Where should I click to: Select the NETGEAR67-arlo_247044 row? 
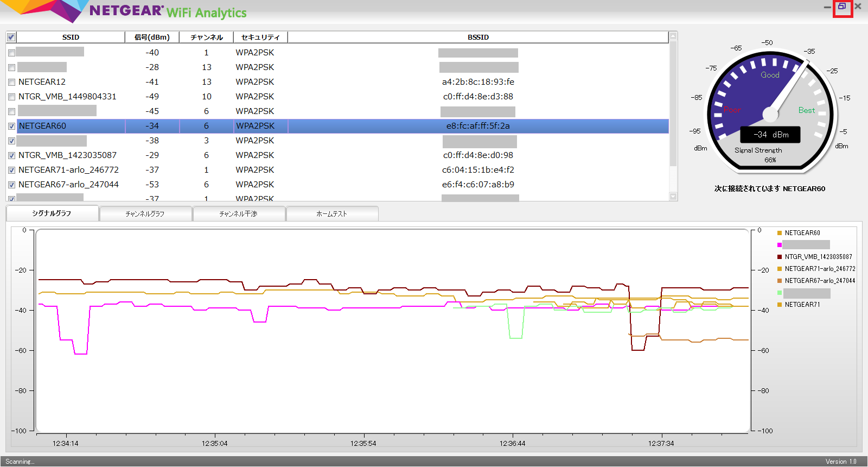(x=337, y=185)
